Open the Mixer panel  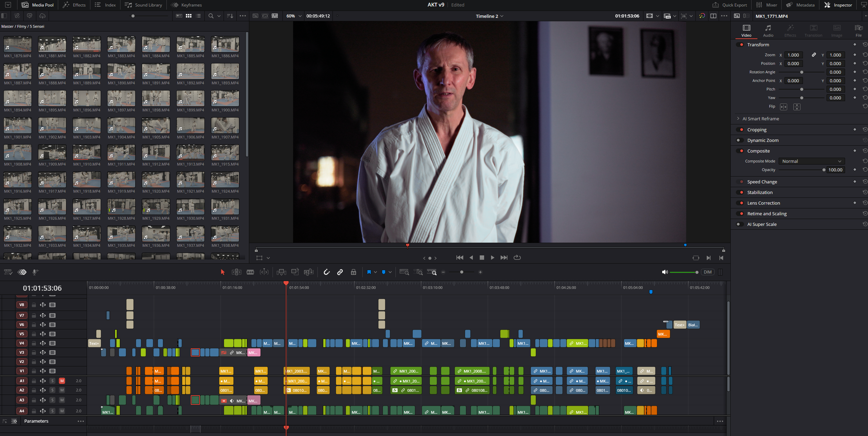(767, 5)
